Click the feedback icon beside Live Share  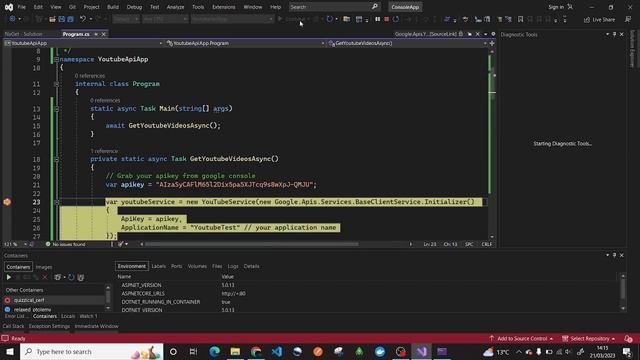[628, 20]
